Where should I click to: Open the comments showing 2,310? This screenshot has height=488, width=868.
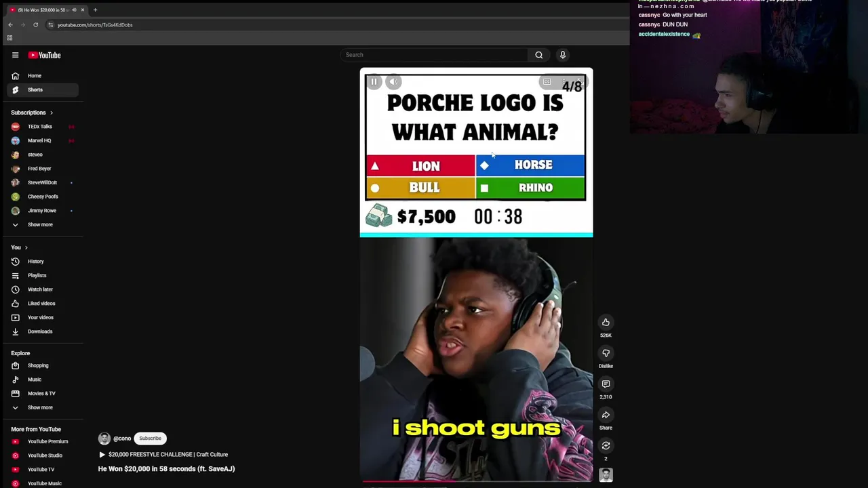click(x=606, y=384)
